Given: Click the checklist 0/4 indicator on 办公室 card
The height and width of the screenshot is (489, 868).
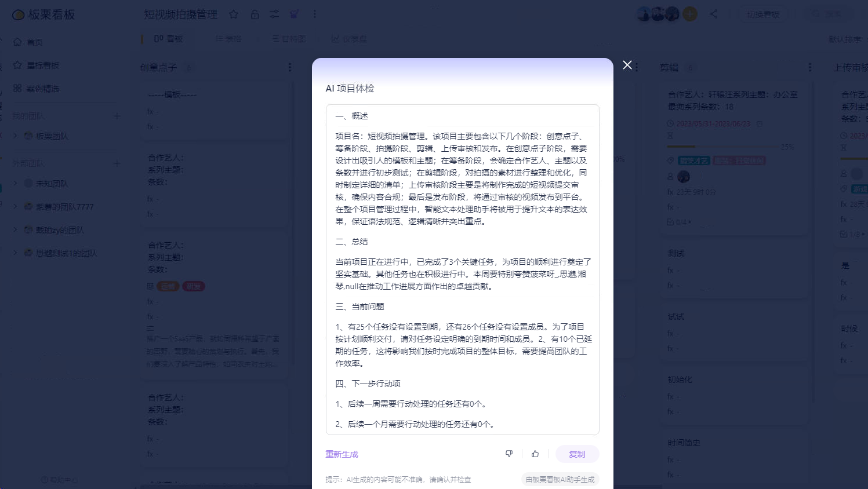Looking at the screenshot, I should pyautogui.click(x=678, y=222).
